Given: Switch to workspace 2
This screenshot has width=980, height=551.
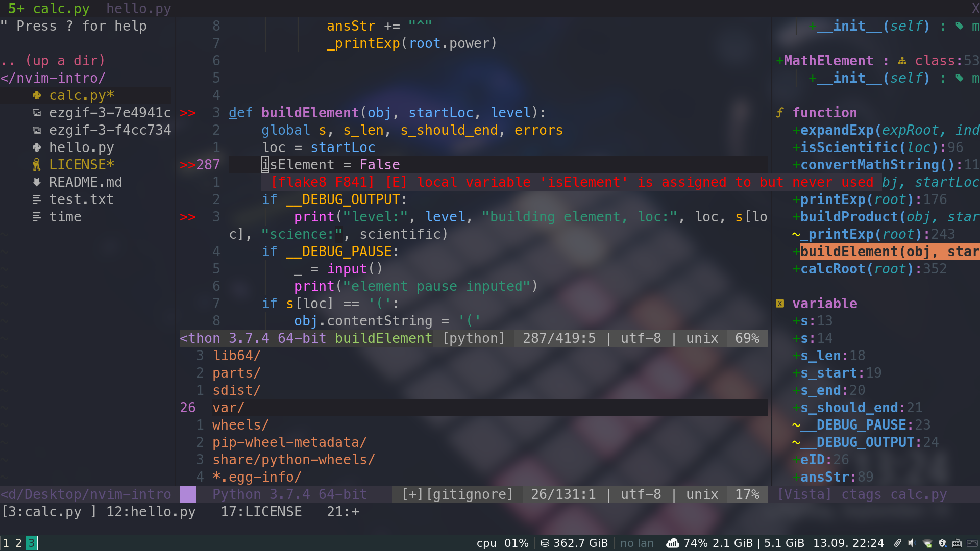Looking at the screenshot, I should point(18,543).
